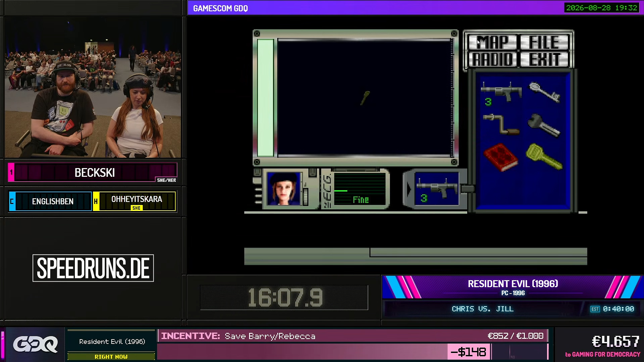
Task: Click the OHHEYITSKARA host nameplate
Action: point(134,201)
